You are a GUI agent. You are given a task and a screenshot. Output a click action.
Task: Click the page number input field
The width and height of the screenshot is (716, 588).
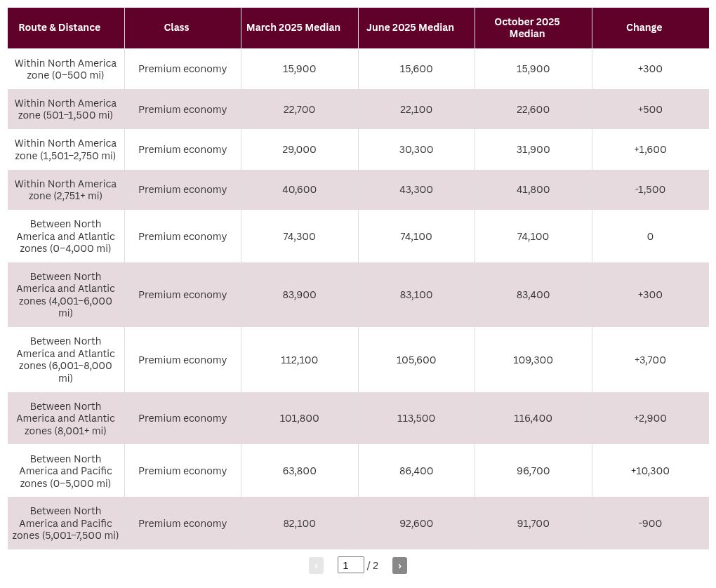[351, 565]
